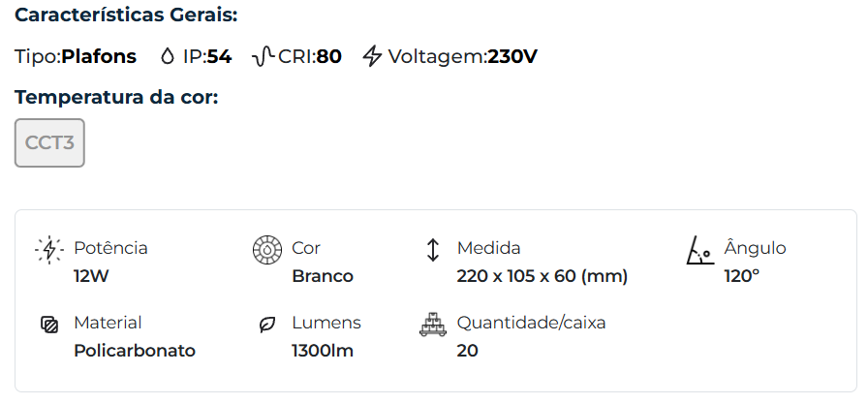Click the Plafons type value
Screen dimensions: 868x404
[x=99, y=56]
